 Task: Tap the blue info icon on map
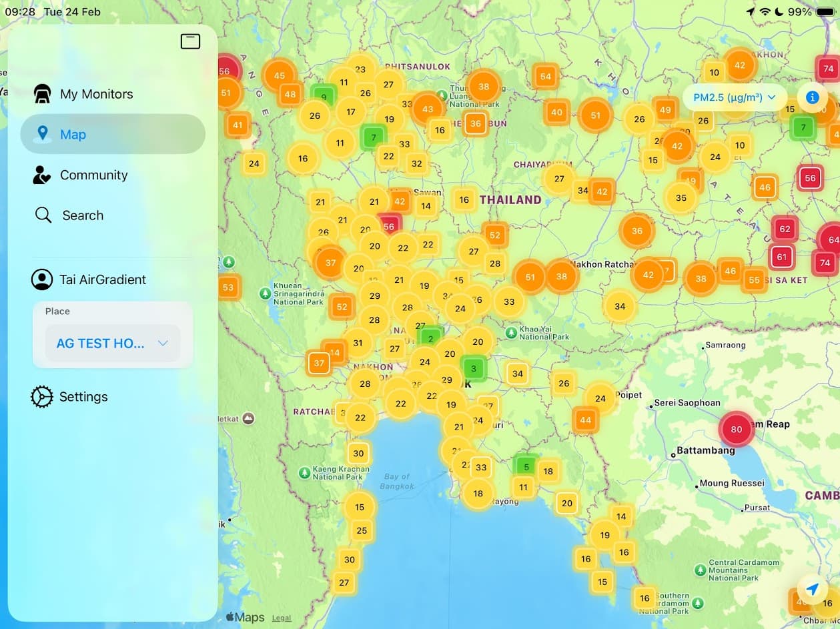pyautogui.click(x=812, y=97)
